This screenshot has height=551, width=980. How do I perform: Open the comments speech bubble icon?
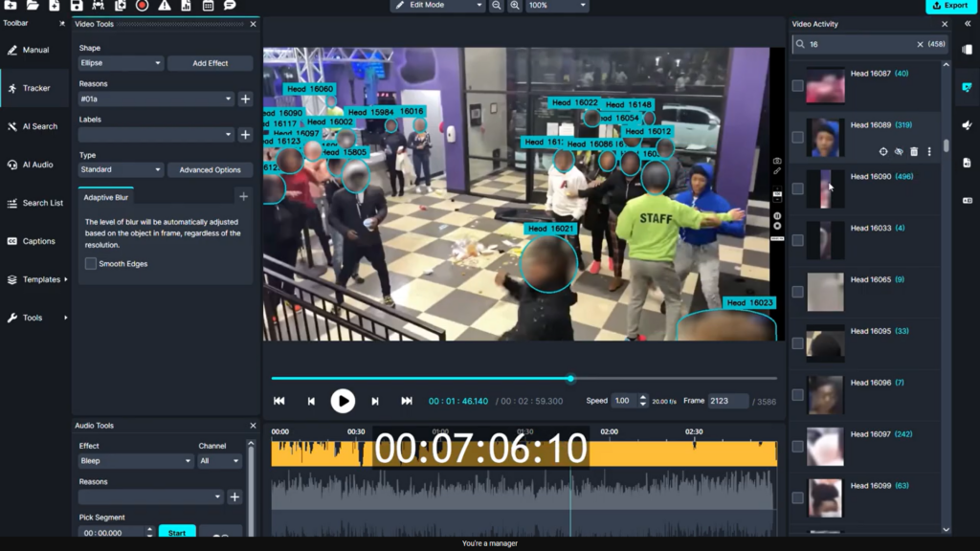coord(230,5)
